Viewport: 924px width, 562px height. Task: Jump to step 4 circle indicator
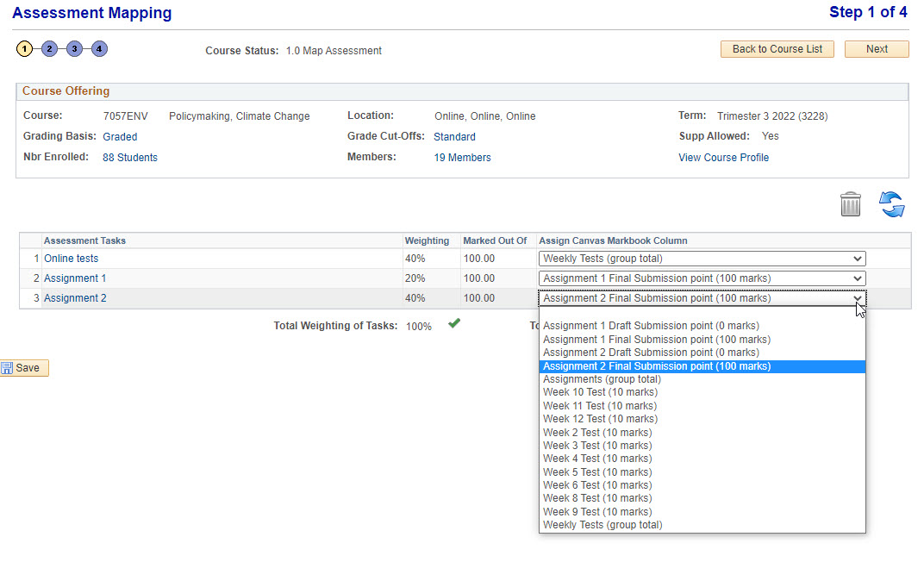pos(100,49)
